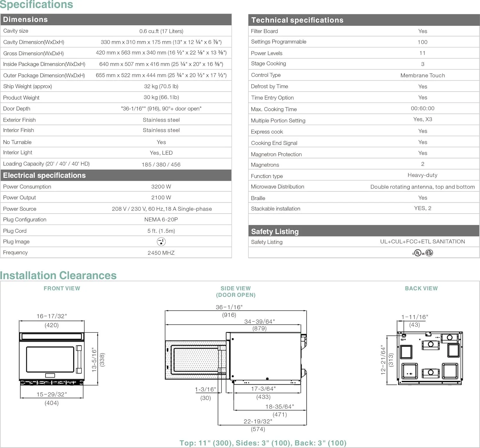Screen dimensions: 480x448
Task: Click the UL+CUL+FCC+ETL SANITATION text
Action: click(x=422, y=241)
